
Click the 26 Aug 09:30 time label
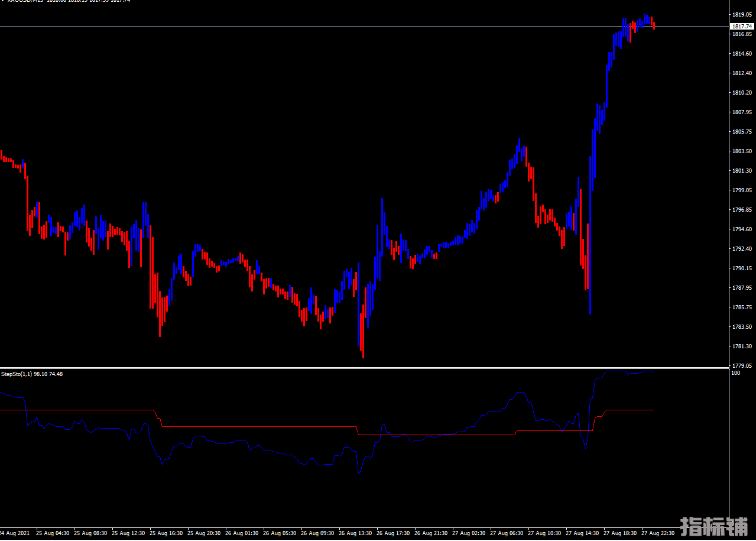coord(317,533)
